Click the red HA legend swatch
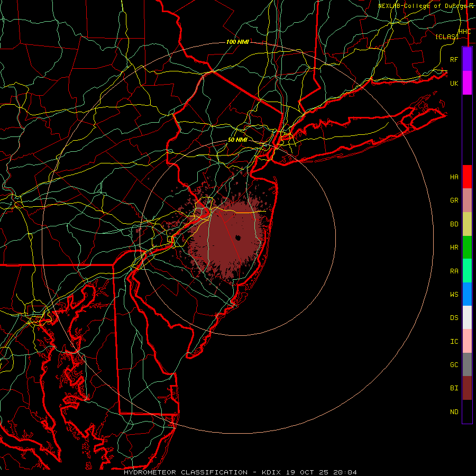 (467, 177)
